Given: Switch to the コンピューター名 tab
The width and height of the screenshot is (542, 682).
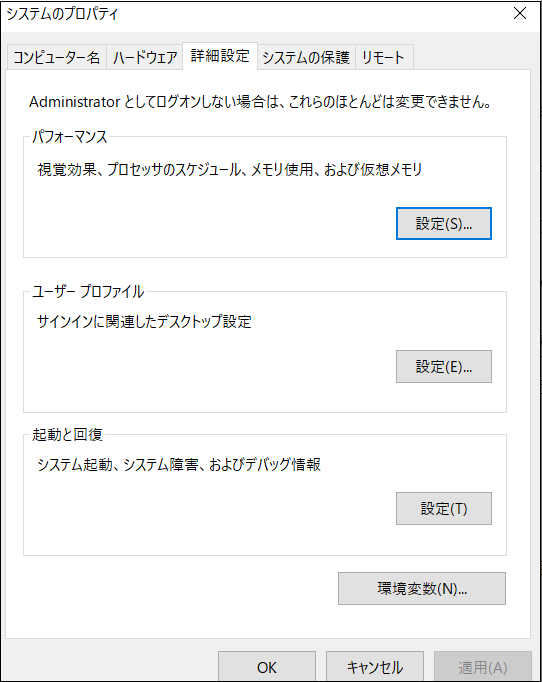Looking at the screenshot, I should pos(57,57).
